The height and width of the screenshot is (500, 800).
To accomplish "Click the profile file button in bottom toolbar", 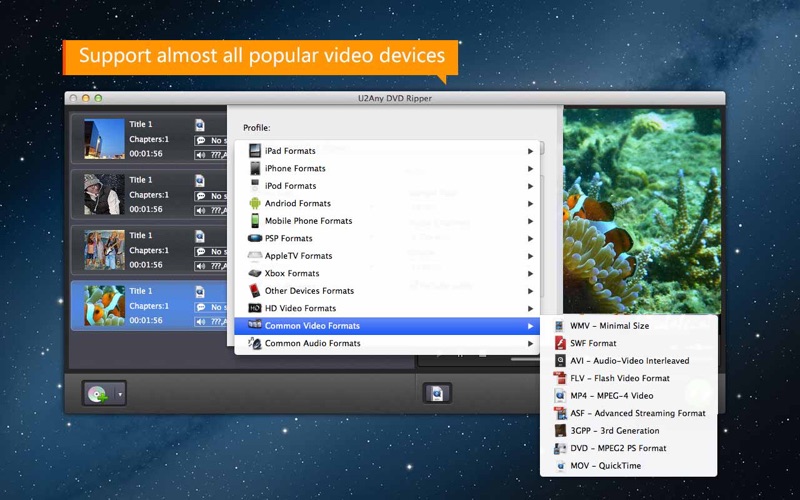I will (x=437, y=393).
